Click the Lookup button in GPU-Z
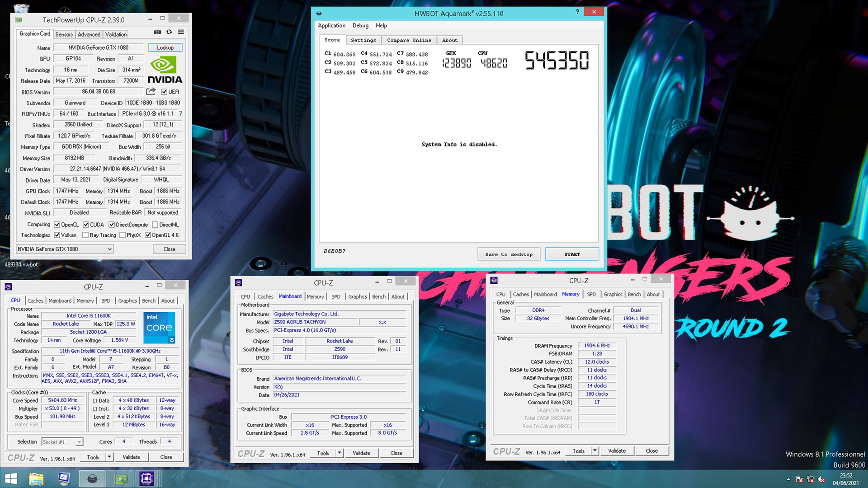This screenshot has height=488, width=868. pyautogui.click(x=165, y=47)
